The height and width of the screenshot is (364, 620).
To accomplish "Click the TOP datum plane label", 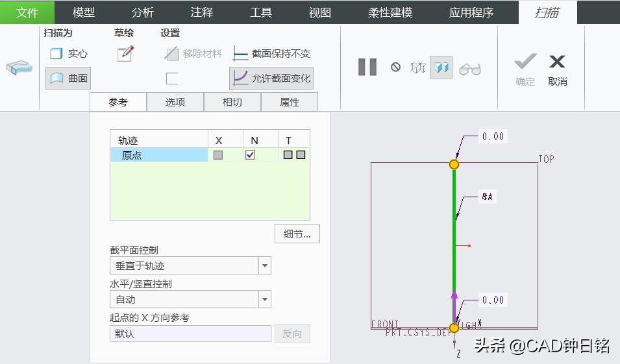I will [546, 159].
